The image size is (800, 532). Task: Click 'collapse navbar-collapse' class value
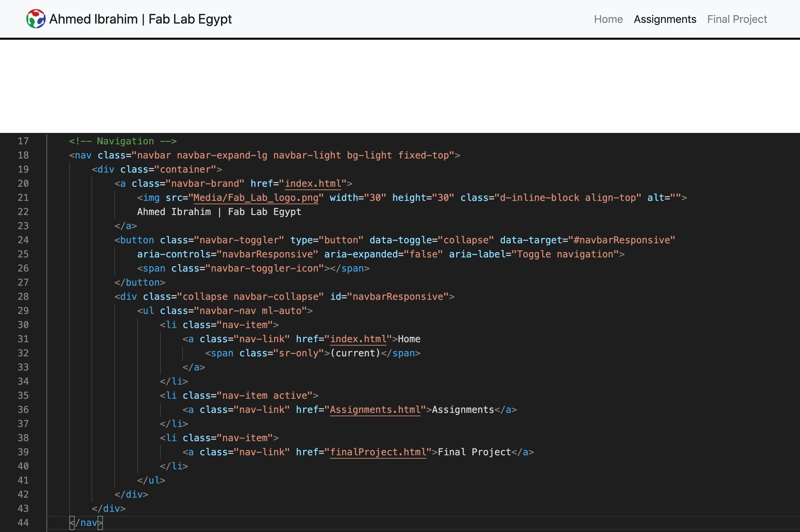click(250, 297)
